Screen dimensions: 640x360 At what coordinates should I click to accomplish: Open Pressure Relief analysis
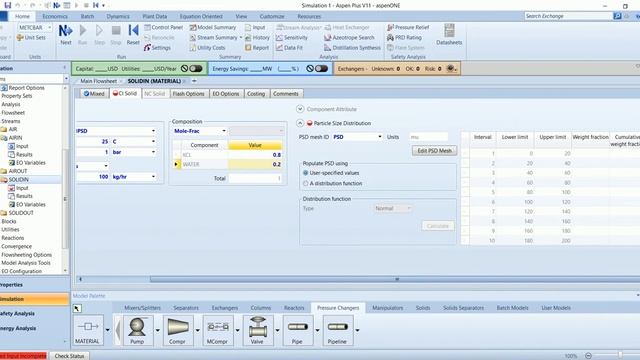point(408,27)
